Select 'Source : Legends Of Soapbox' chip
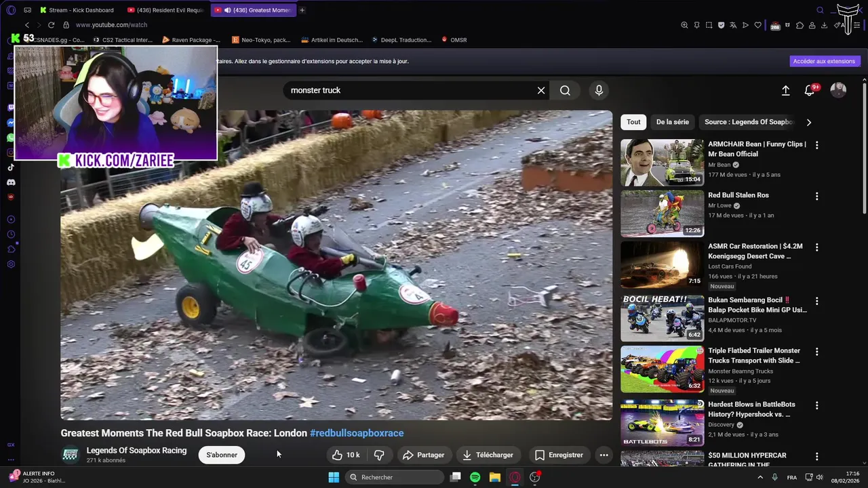Image resolution: width=868 pixels, height=488 pixels. 748,122
